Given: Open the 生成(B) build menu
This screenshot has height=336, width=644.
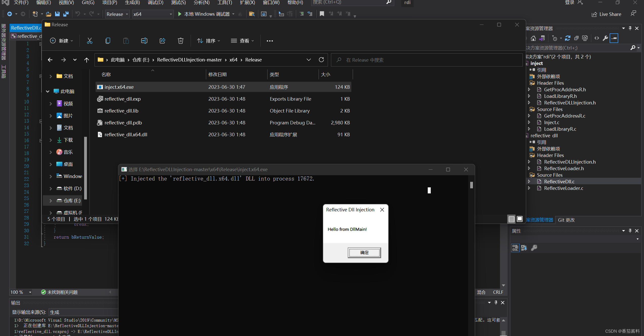Looking at the screenshot, I should tap(132, 3).
